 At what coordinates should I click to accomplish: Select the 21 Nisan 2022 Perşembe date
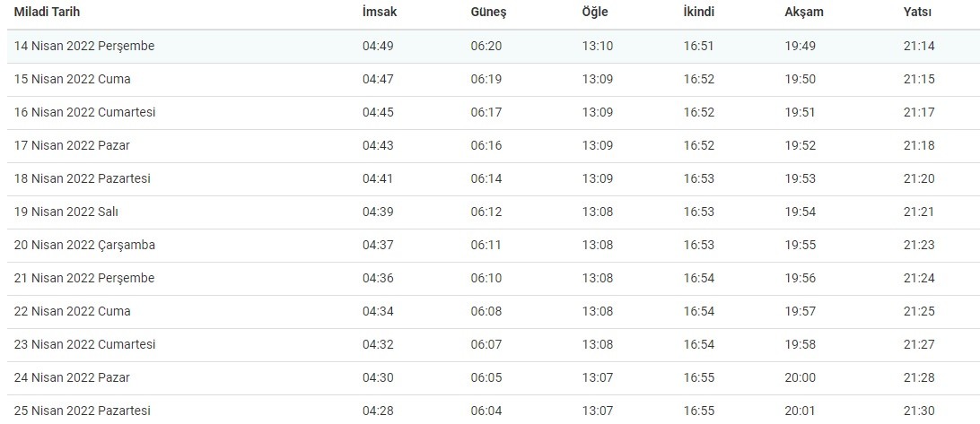coord(84,278)
